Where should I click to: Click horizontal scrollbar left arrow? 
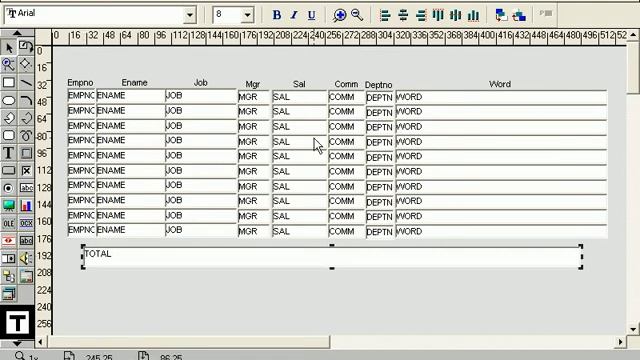point(40,342)
